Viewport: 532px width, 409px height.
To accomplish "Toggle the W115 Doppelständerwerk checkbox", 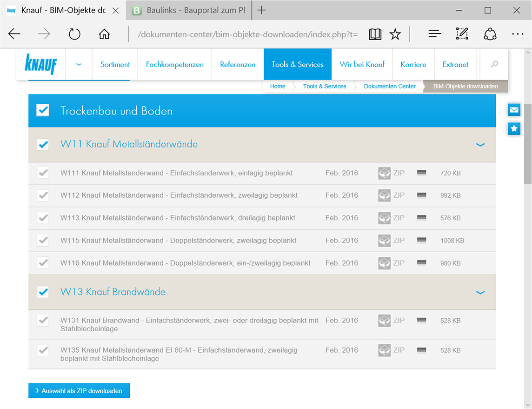I will [43, 240].
